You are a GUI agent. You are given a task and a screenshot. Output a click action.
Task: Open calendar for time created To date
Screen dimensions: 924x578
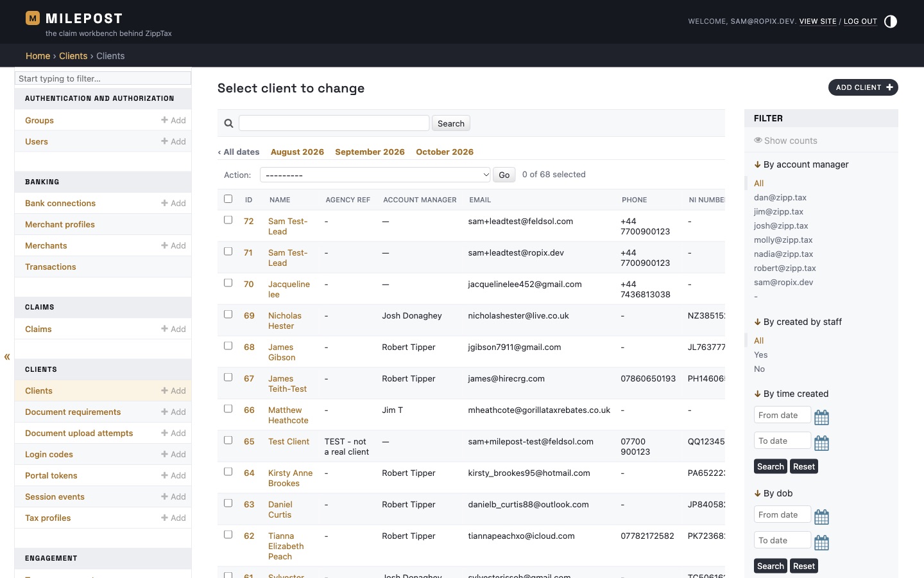(x=821, y=443)
